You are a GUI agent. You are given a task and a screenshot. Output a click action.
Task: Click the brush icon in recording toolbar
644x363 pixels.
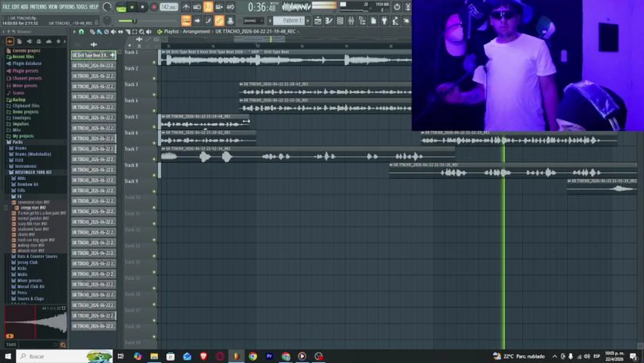[x=208, y=21]
